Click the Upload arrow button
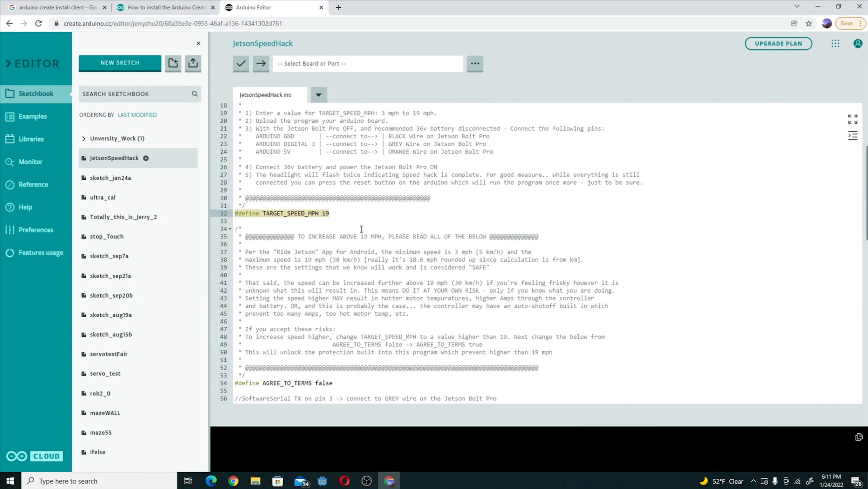The width and height of the screenshot is (868, 489). [261, 64]
